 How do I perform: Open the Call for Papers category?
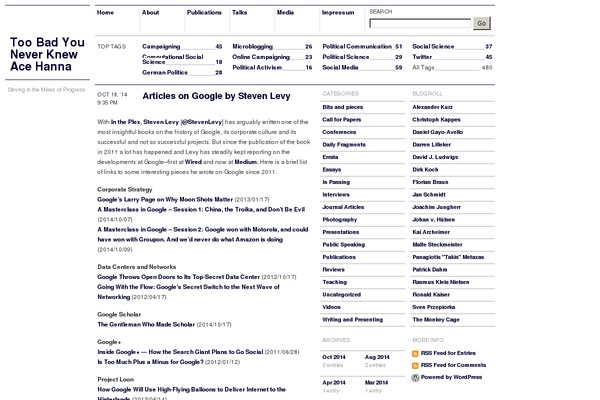[342, 120]
